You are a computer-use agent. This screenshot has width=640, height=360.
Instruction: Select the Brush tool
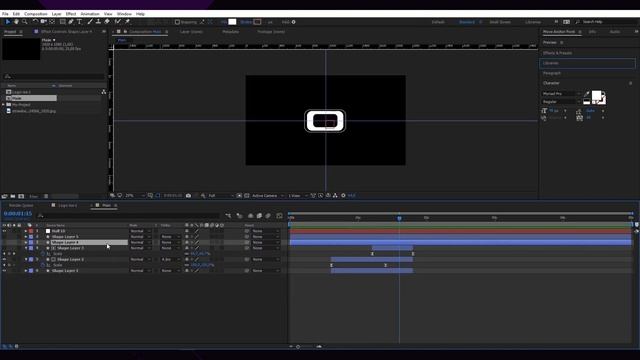90,22
